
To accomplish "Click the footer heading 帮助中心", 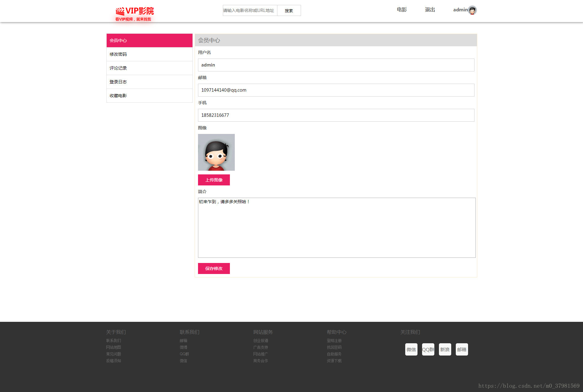I will [x=337, y=332].
